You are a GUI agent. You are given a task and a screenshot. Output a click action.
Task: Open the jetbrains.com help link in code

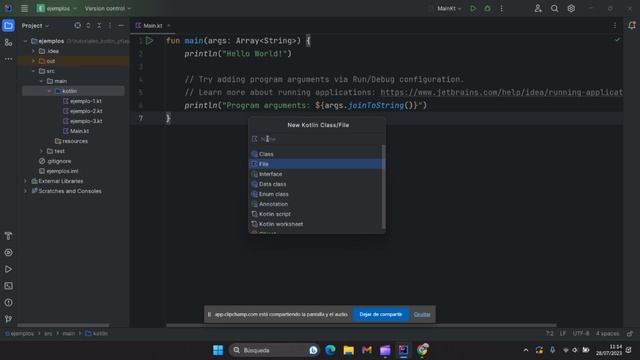point(501,92)
